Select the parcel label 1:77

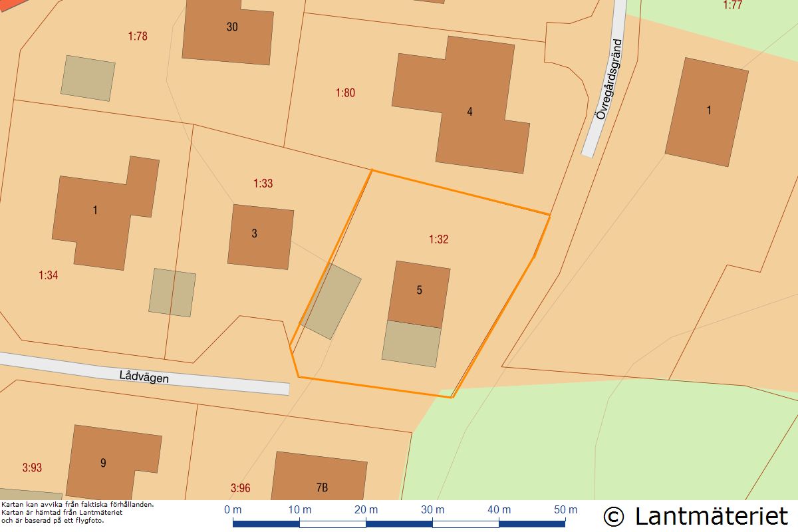[x=732, y=5]
